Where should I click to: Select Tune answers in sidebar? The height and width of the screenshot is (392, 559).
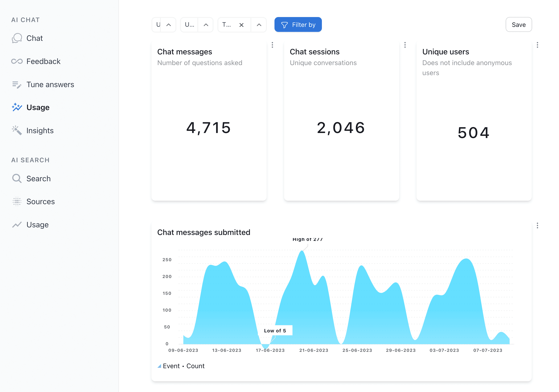[51, 85]
